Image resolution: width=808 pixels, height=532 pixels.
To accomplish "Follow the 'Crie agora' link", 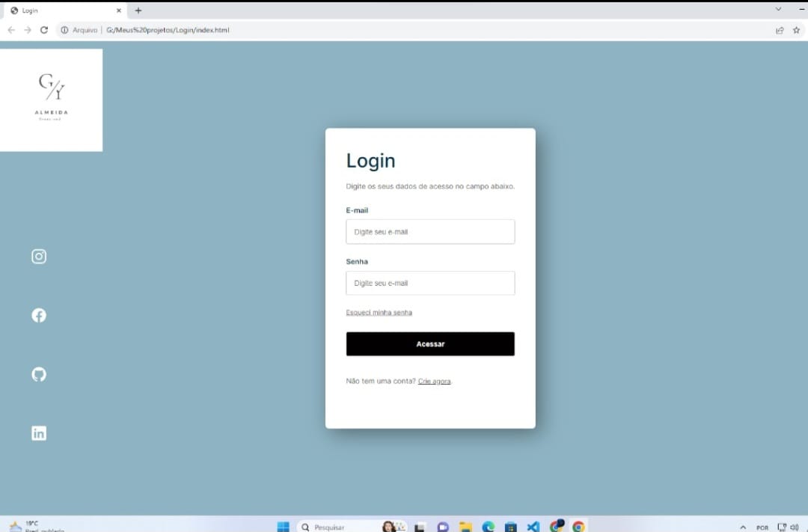I will click(x=434, y=382).
